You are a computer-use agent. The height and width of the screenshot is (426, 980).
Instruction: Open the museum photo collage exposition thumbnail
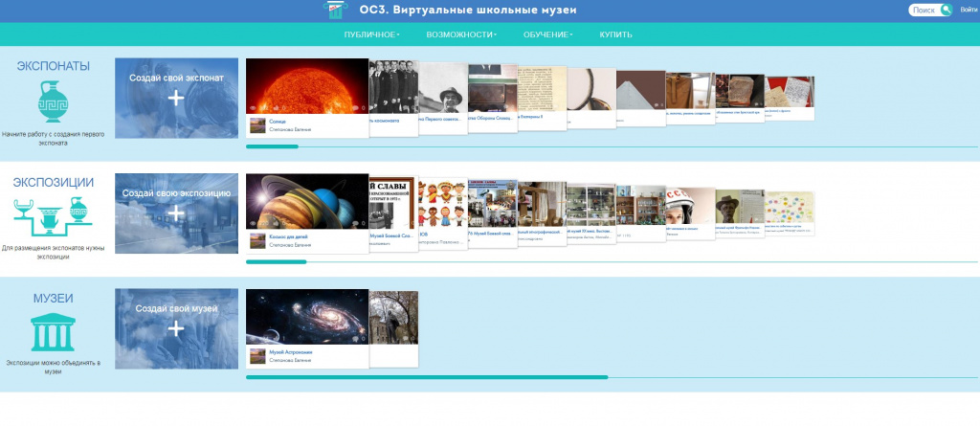(493, 204)
